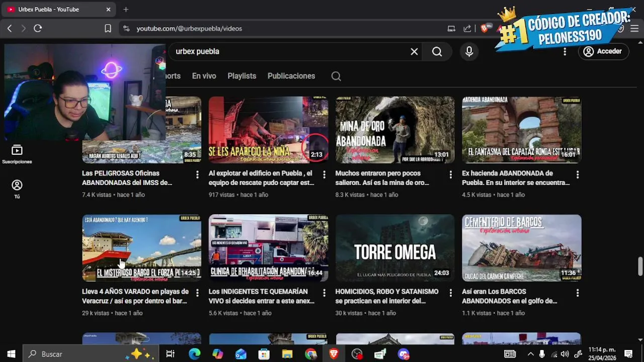Screen dimensions: 644x362
Task: Open title Ex hacienda ABANDONADA de Puebla
Action: [516, 178]
